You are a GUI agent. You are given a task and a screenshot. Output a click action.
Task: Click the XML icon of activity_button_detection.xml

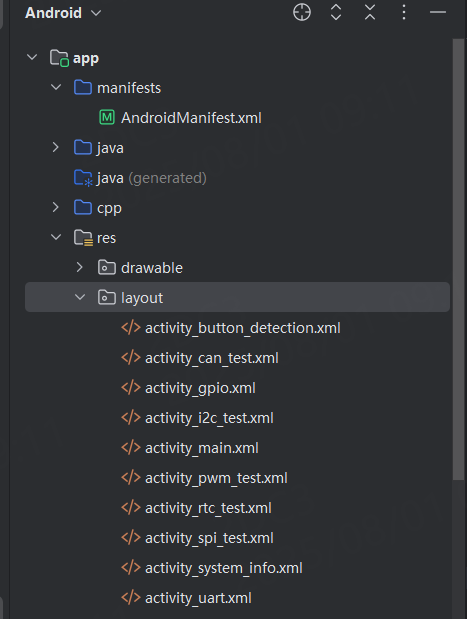click(x=131, y=327)
